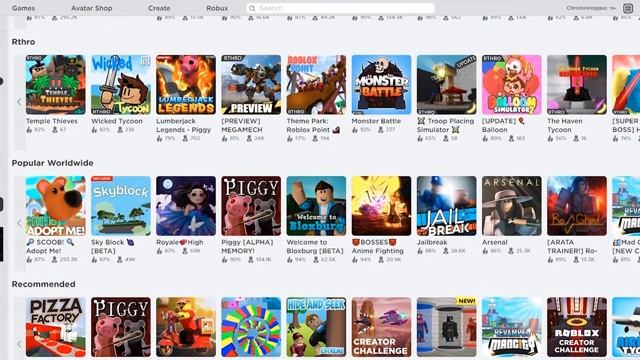The width and height of the screenshot is (640, 360).
Task: Open the Rthro section heading
Action: [23, 42]
